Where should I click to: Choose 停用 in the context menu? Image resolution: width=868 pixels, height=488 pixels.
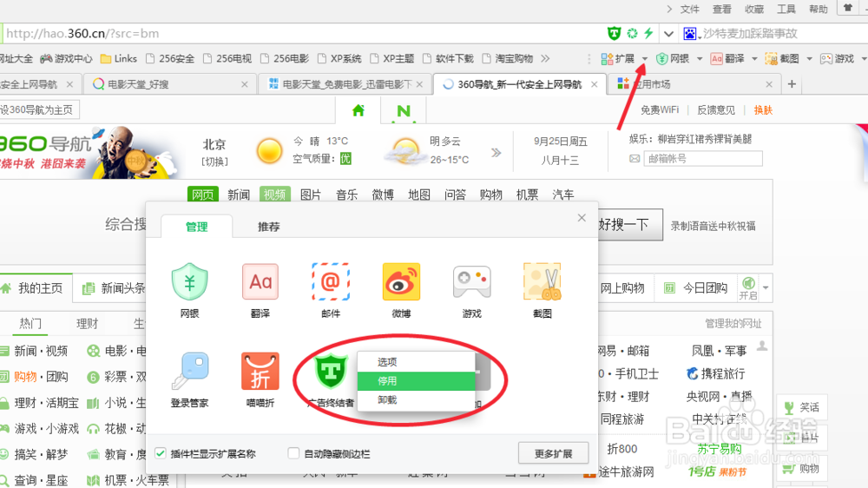pyautogui.click(x=417, y=381)
